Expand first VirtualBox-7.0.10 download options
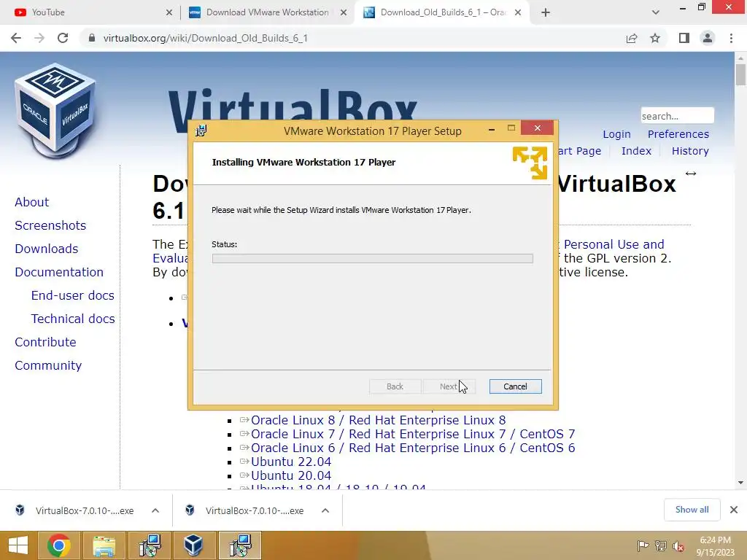The width and height of the screenshot is (747, 560). click(155, 510)
